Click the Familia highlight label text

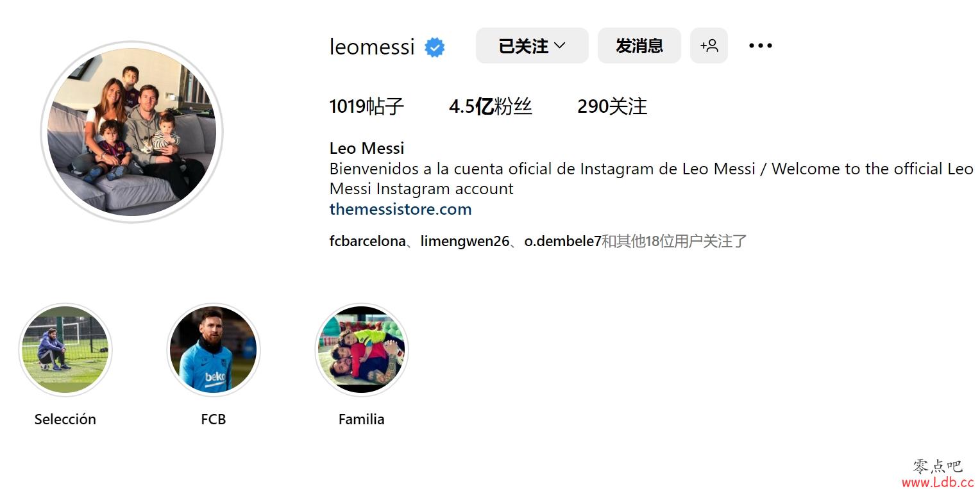tap(362, 419)
